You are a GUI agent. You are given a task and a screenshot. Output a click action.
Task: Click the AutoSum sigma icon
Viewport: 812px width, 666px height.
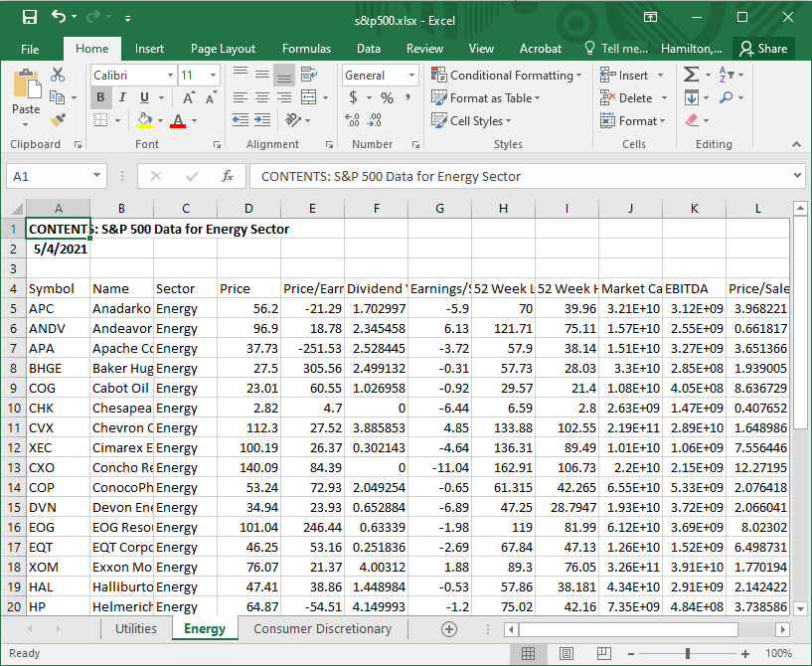tap(691, 76)
